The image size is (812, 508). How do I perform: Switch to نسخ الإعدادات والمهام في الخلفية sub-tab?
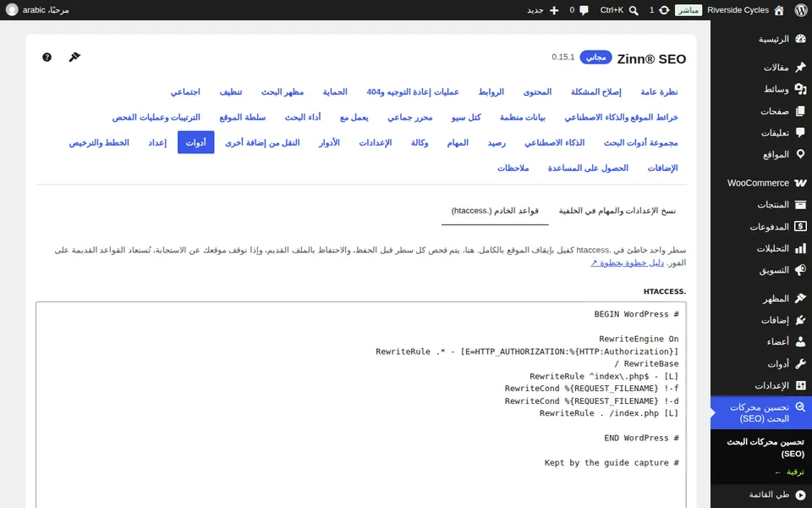(617, 211)
